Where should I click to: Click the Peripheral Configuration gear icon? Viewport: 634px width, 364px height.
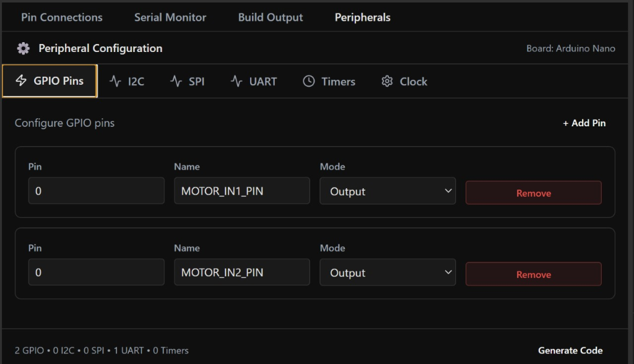pyautogui.click(x=24, y=48)
